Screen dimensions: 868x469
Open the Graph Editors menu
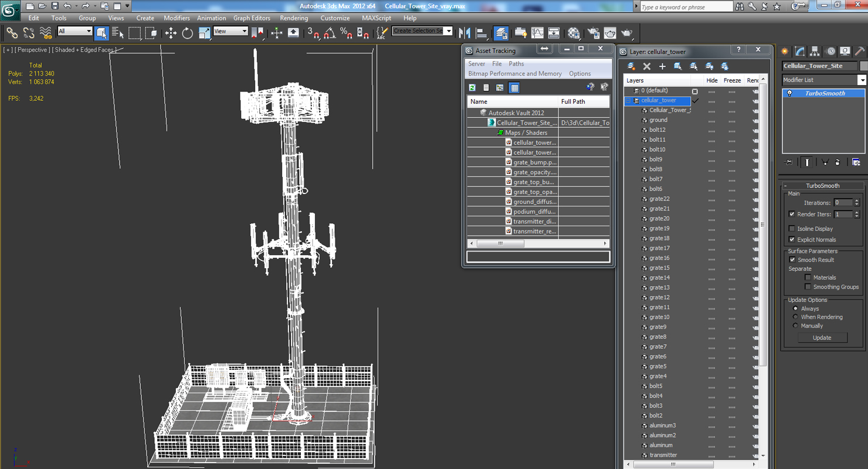[252, 18]
